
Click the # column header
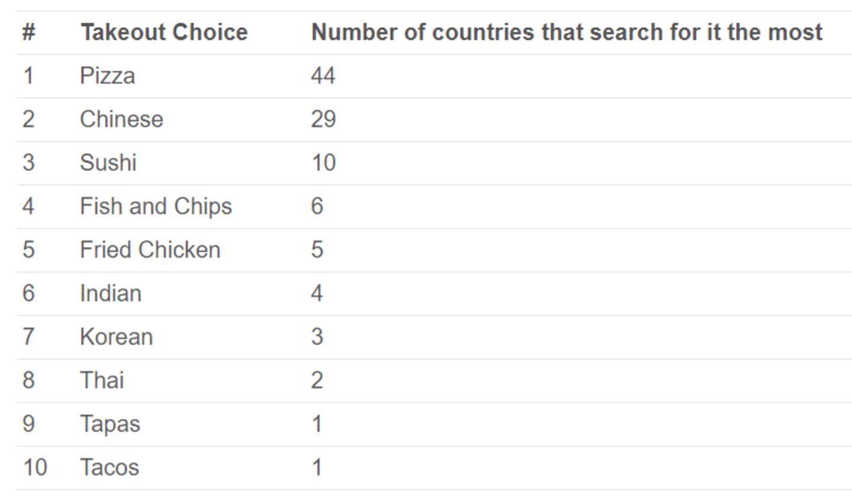(x=28, y=32)
